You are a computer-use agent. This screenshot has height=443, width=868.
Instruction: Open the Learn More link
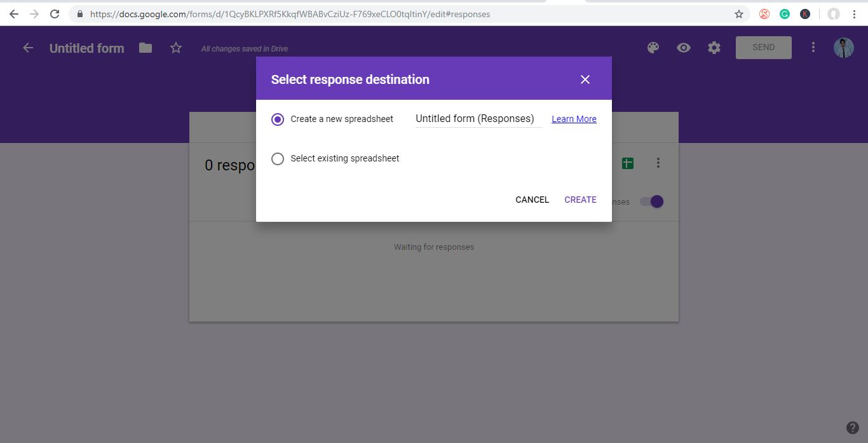[x=574, y=119]
